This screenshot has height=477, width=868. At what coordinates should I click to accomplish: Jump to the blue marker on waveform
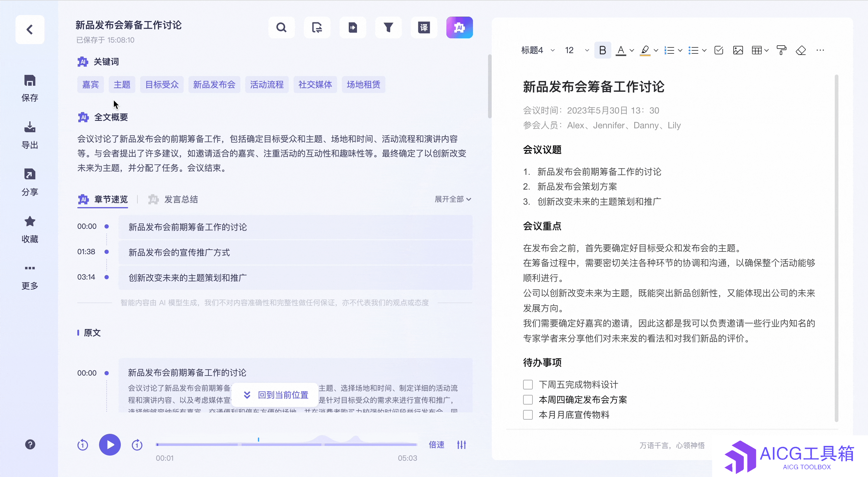pos(259,440)
